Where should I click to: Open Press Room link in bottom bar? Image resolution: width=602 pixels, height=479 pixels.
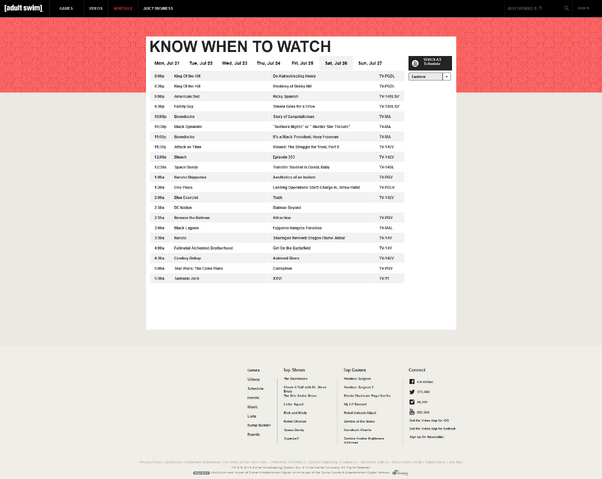click(x=401, y=462)
